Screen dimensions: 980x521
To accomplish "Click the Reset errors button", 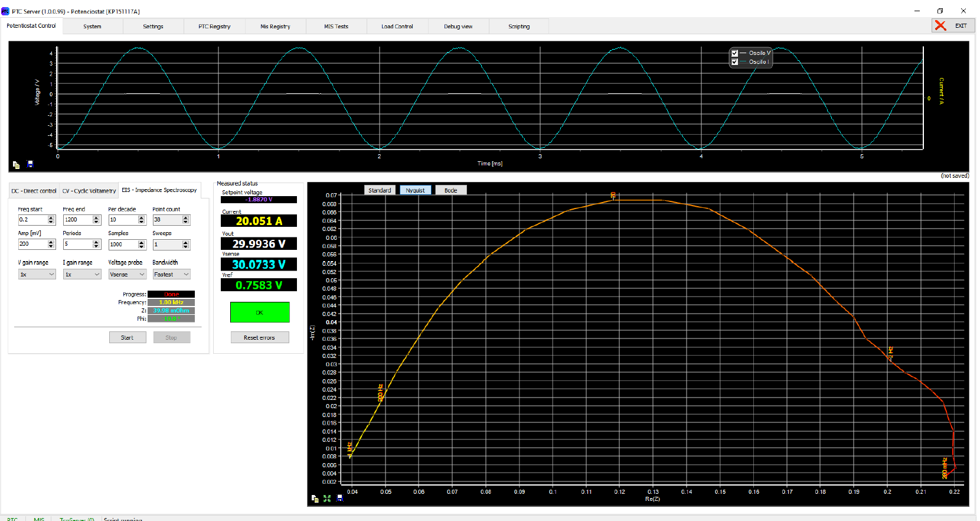I will 260,337.
